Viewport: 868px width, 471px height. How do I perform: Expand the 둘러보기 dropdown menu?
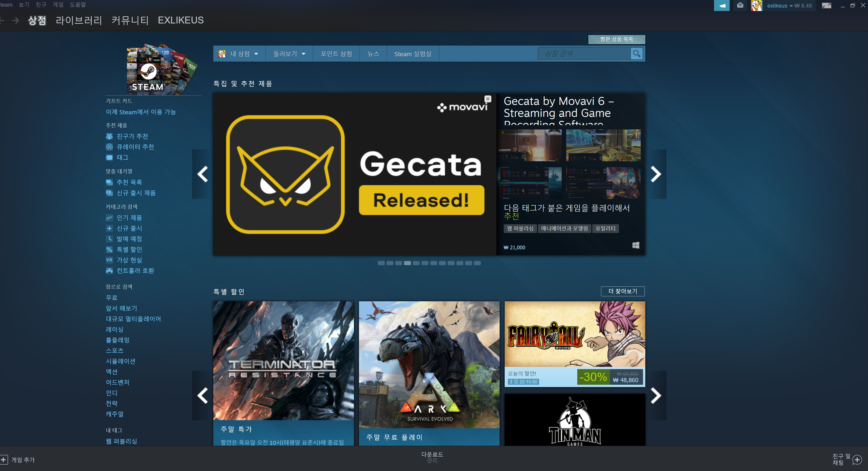tap(289, 54)
